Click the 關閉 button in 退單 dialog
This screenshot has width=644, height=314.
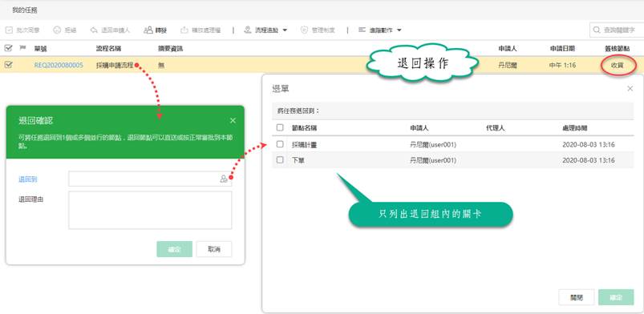(577, 297)
